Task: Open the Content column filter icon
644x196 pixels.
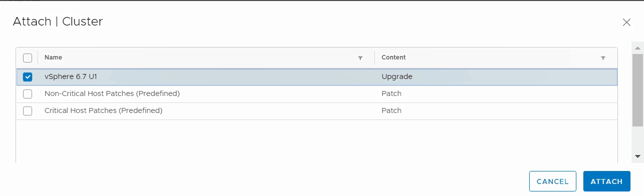Action: 603,58
